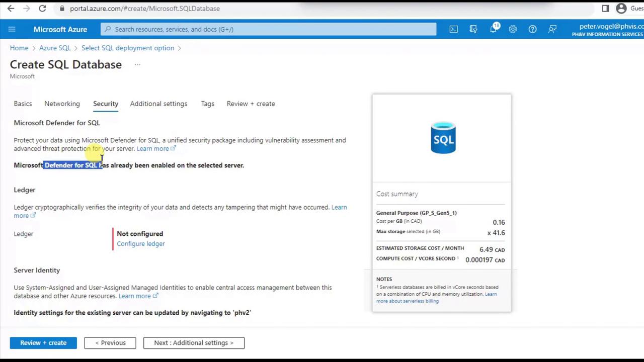The image size is (644, 362).
Task: Click the Previous button
Action: [x=110, y=343]
